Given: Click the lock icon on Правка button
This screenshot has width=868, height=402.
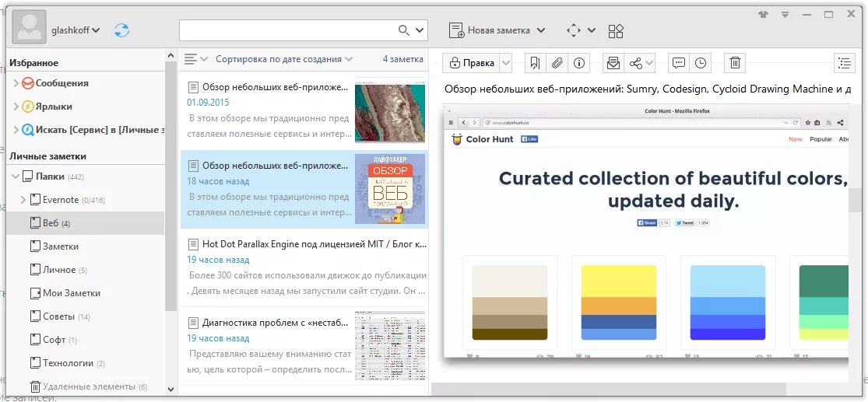Looking at the screenshot, I should click(x=455, y=63).
